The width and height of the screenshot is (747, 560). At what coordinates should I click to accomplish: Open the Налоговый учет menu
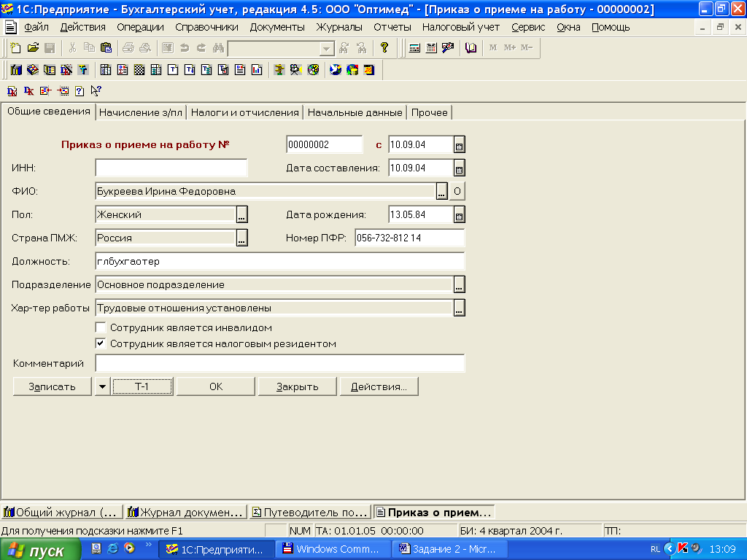pyautogui.click(x=461, y=28)
